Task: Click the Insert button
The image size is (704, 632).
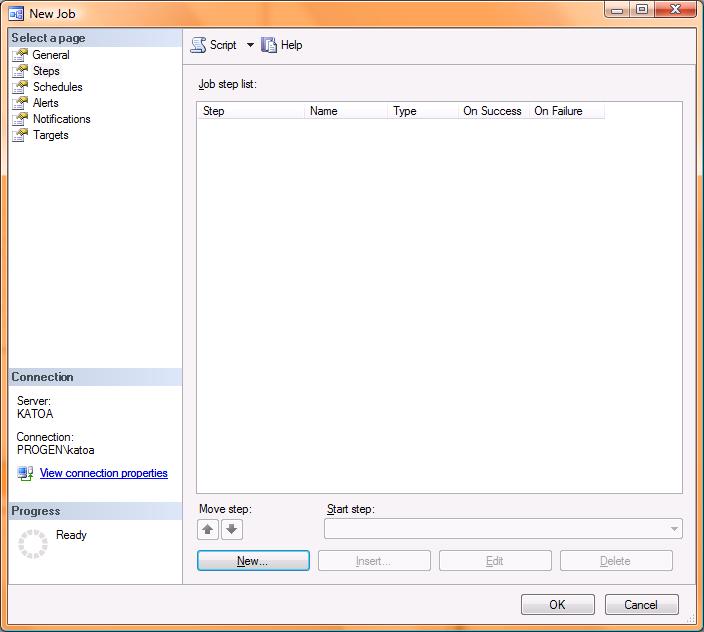Action: 374,561
